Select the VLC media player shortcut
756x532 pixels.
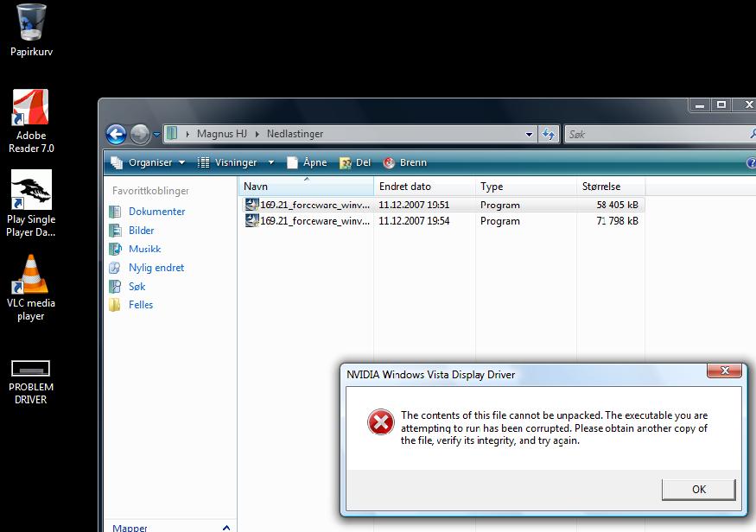31,288
